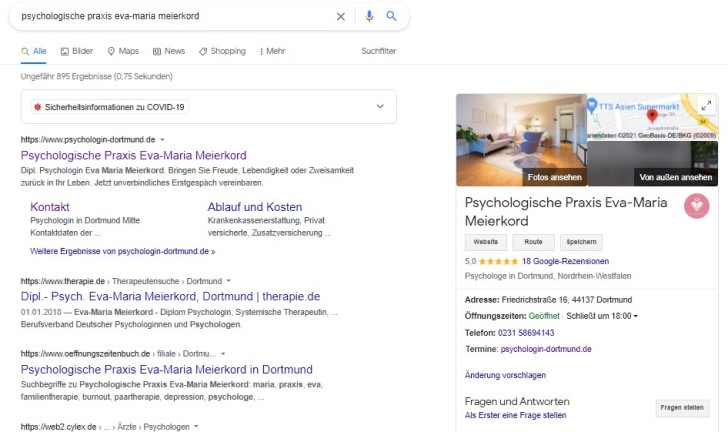This screenshot has height=432, width=728.
Task: Open the therapie.de Dipl.-Psych. result
Action: (170, 296)
